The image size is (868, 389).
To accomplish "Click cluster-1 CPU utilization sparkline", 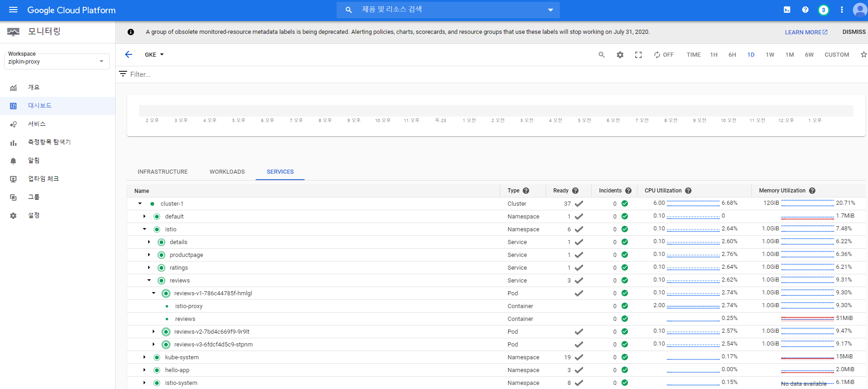I will tap(693, 202).
